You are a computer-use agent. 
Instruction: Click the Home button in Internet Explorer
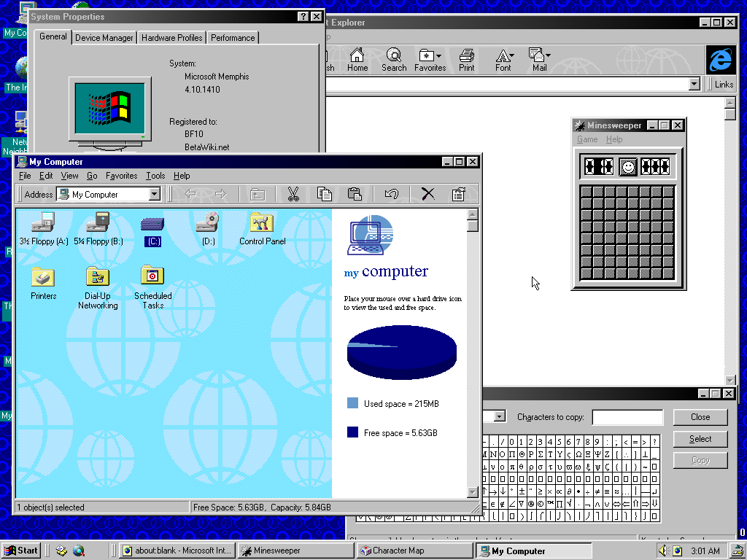pyautogui.click(x=357, y=60)
